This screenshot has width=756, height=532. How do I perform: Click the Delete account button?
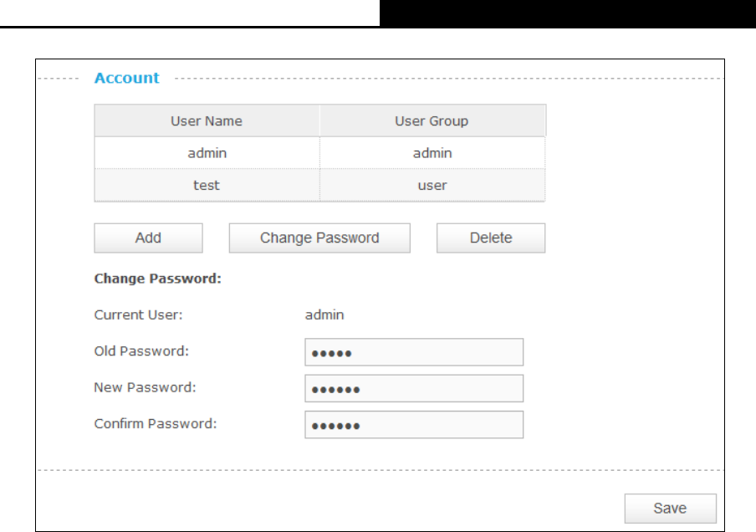coord(491,238)
